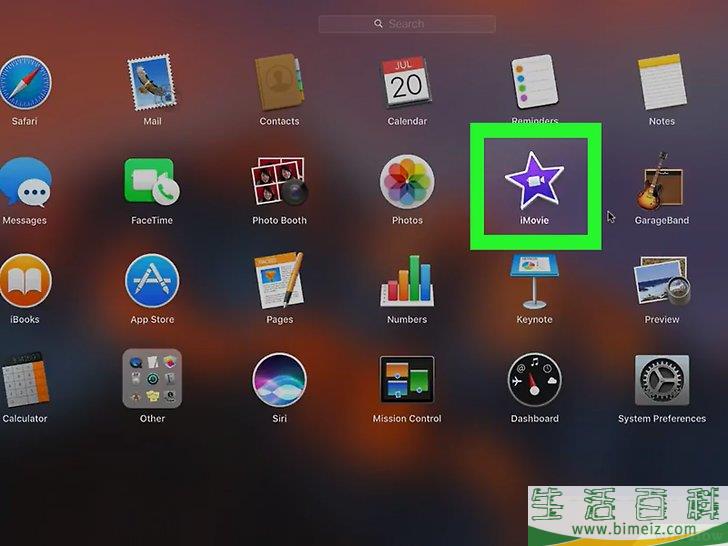
Task: Click the "Pages" label text
Action: (279, 319)
